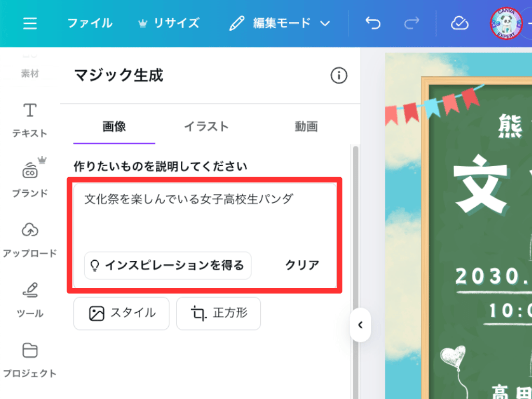Open the ツール panel in sidebar
The image size is (532, 399).
(x=30, y=300)
